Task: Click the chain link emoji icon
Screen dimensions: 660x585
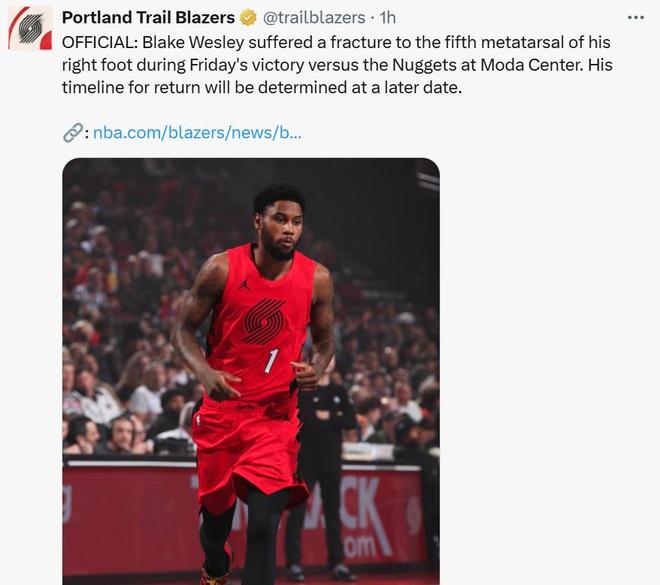Action: (x=72, y=133)
